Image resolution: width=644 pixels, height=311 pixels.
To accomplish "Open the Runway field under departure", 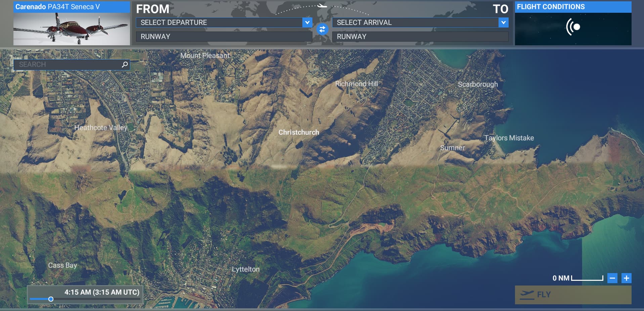I will pyautogui.click(x=224, y=37).
